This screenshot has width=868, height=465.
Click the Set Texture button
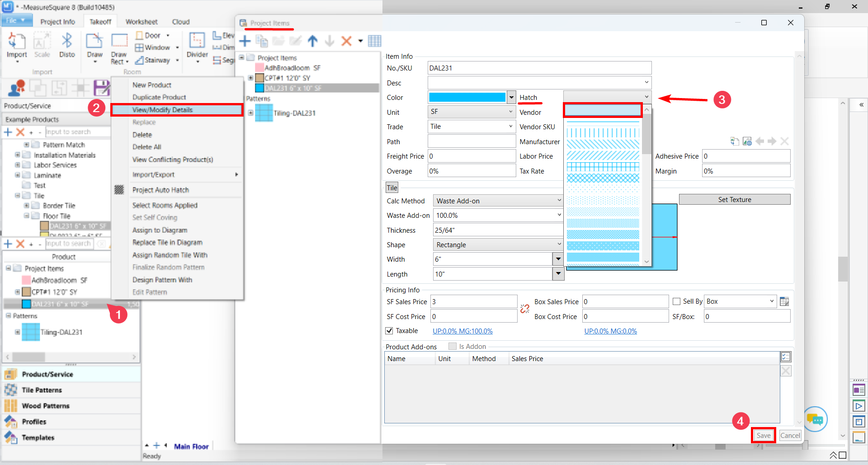point(735,200)
